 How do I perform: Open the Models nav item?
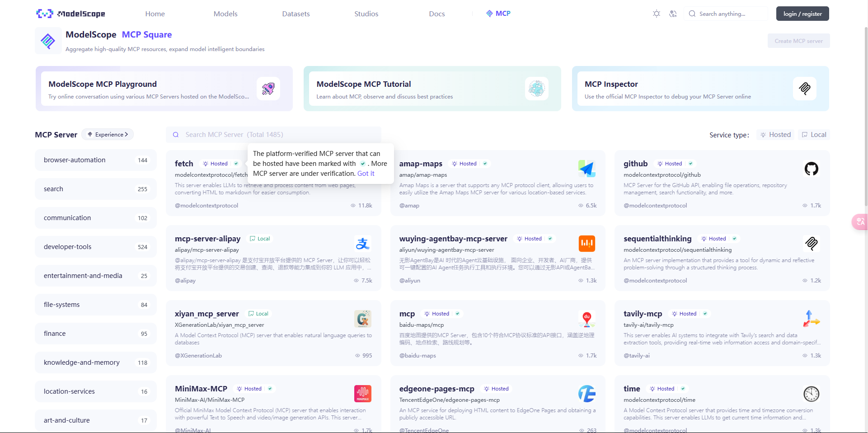pyautogui.click(x=225, y=14)
